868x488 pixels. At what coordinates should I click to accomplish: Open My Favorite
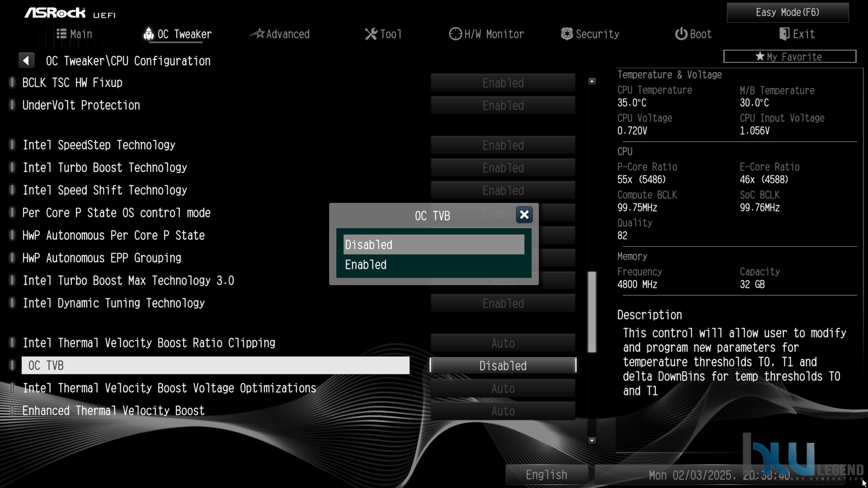[789, 57]
